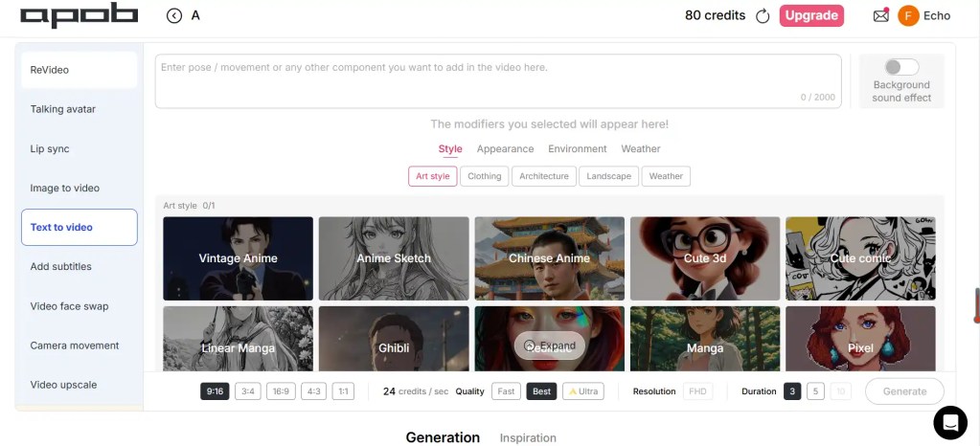Open the mail inbox icon
Screen dimensions: 980x446
(x=880, y=15)
